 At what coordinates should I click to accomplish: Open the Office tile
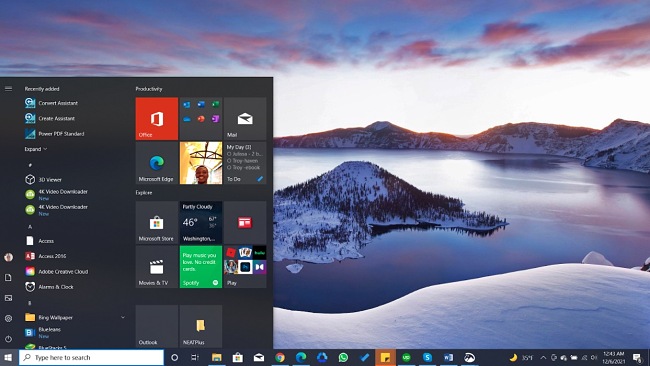(x=157, y=119)
